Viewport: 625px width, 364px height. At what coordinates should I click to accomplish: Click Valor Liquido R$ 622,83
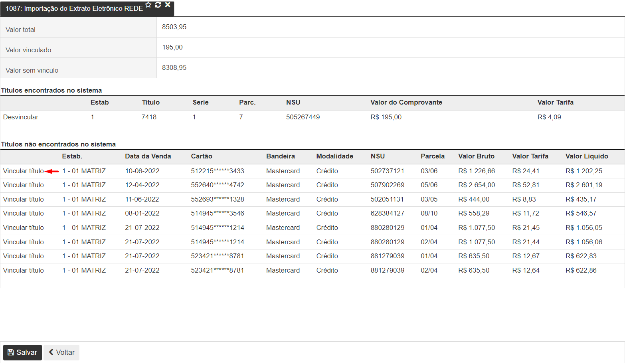pyautogui.click(x=581, y=256)
